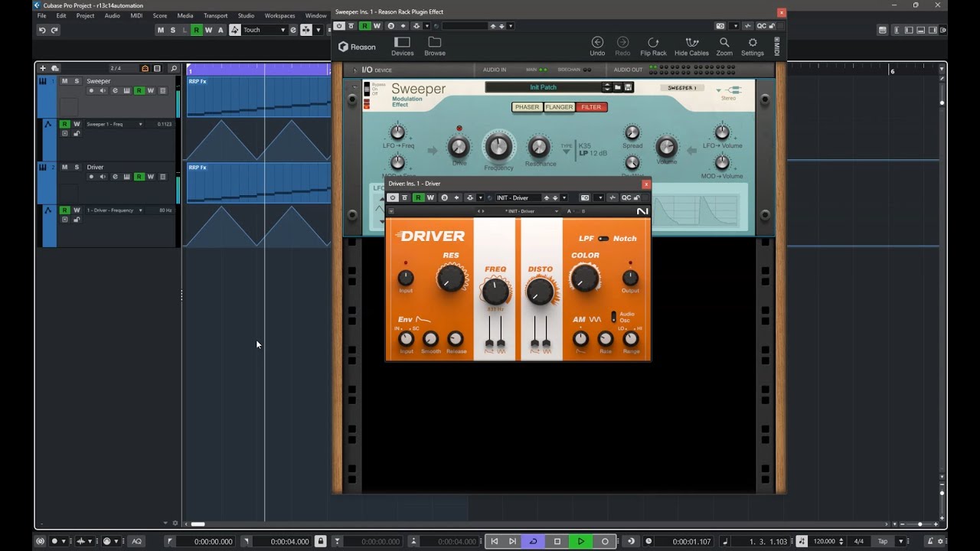This screenshot has width=980, height=551.
Task: Click QC button in Driver window
Action: [x=626, y=197]
